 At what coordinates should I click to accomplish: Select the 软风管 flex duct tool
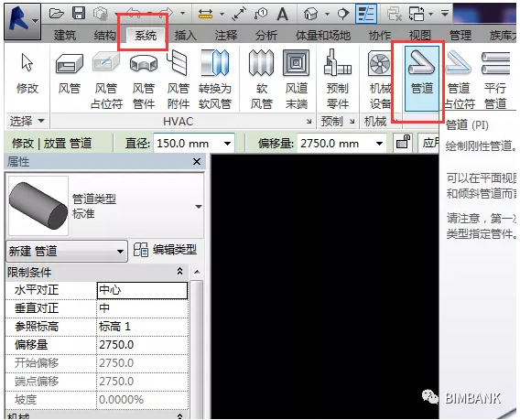click(261, 80)
